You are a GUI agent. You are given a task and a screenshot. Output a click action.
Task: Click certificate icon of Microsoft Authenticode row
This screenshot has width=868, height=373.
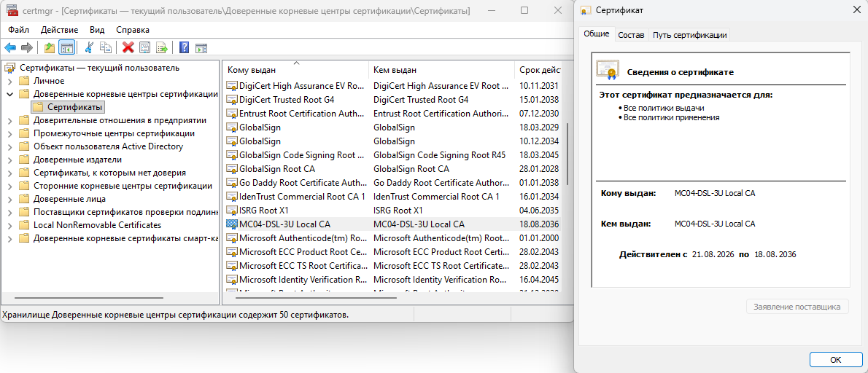pos(232,238)
